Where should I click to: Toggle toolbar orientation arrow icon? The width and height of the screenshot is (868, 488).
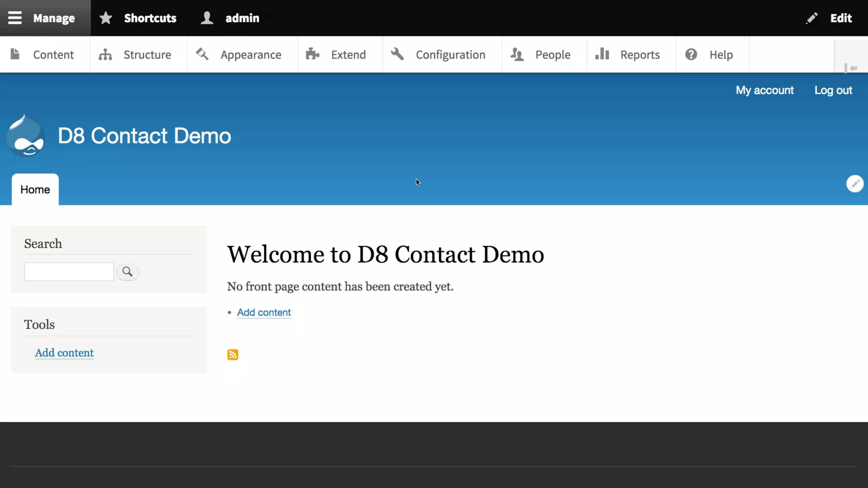click(851, 68)
